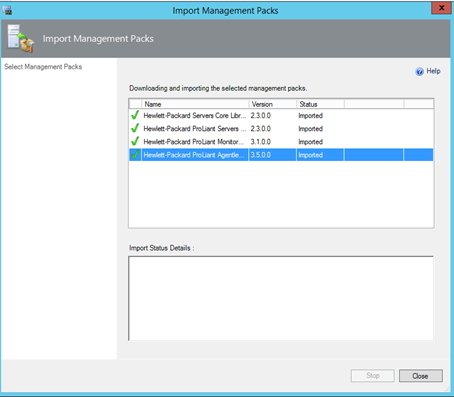Click the window system icon in title bar
This screenshot has width=454, height=397.
pyautogui.click(x=7, y=10)
